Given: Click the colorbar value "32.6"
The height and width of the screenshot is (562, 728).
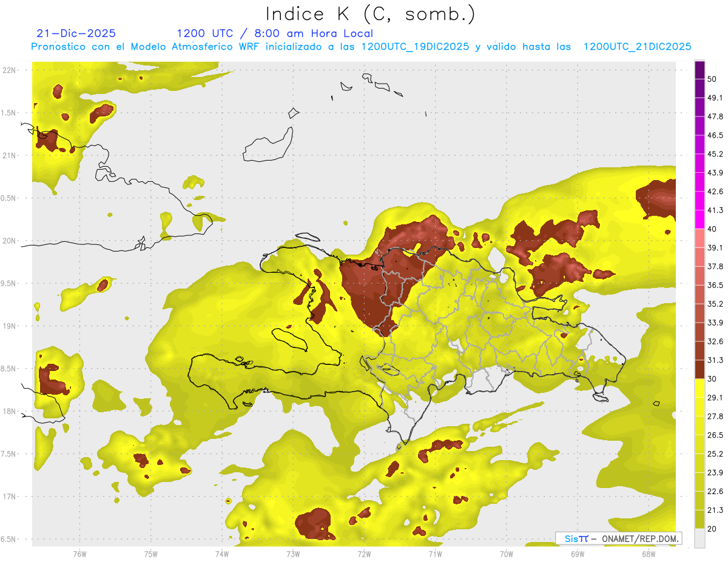Looking at the screenshot, I should [715, 341].
